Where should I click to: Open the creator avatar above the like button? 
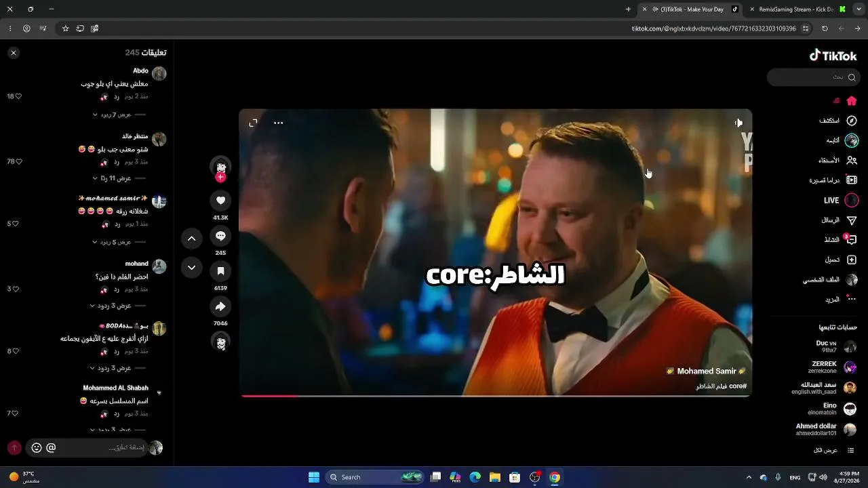[x=220, y=166]
